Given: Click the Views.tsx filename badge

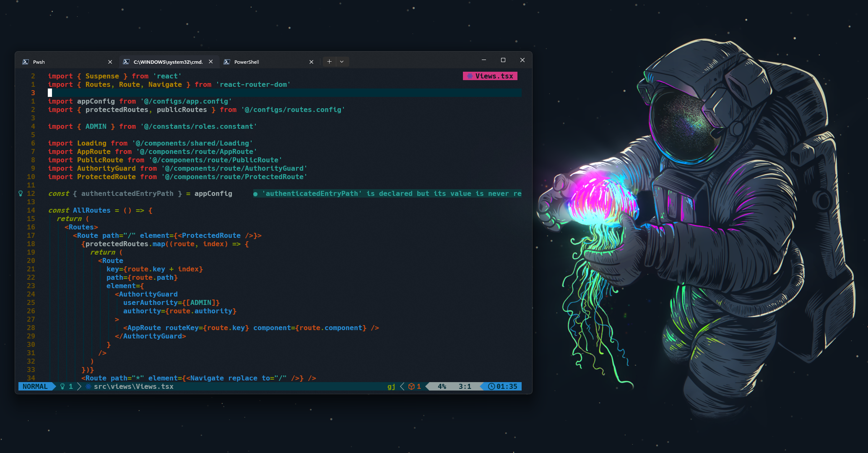Looking at the screenshot, I should point(494,76).
